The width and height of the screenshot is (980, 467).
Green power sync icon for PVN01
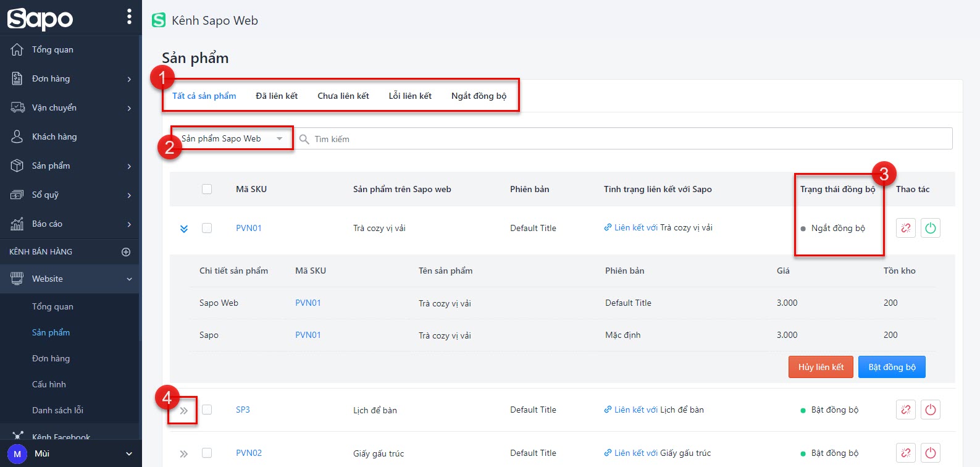(931, 228)
